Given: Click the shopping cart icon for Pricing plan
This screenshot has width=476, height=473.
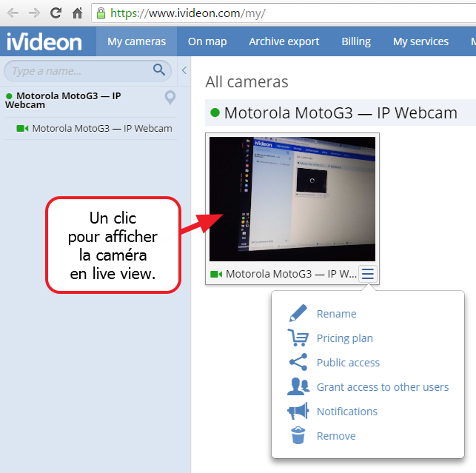Looking at the screenshot, I should coord(298,338).
